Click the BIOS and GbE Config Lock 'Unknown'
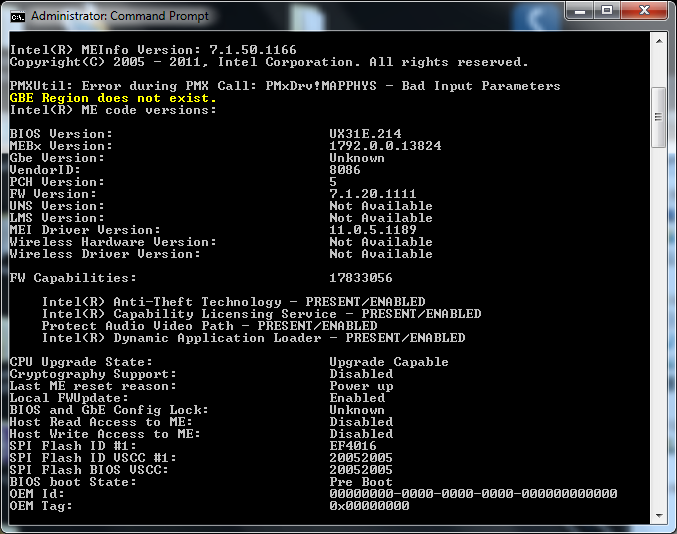 (357, 410)
